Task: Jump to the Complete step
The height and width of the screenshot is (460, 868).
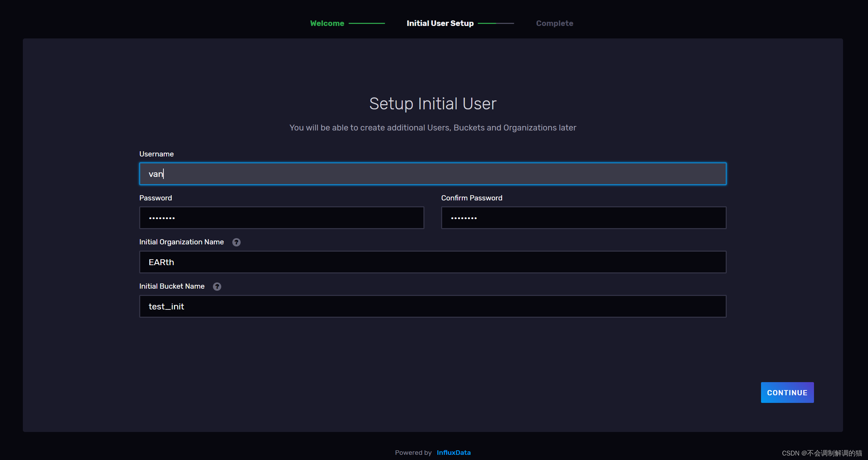Action: click(554, 24)
